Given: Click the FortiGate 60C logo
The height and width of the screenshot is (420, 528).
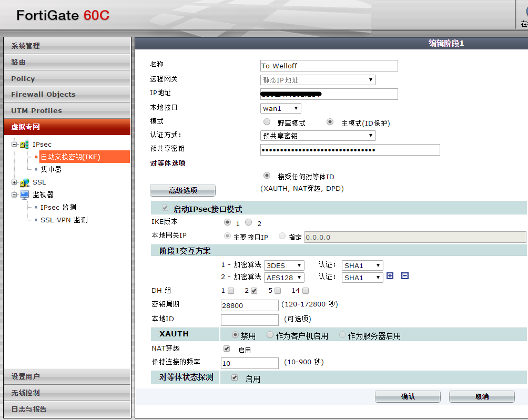Looking at the screenshot, I should (63, 15).
